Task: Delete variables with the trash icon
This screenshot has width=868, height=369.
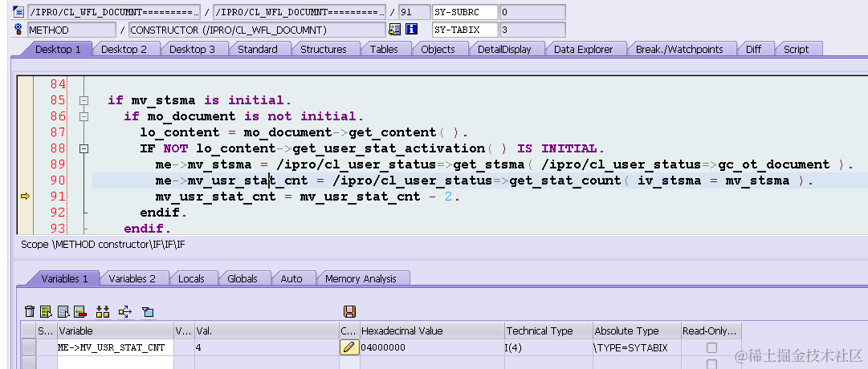Action: click(30, 311)
